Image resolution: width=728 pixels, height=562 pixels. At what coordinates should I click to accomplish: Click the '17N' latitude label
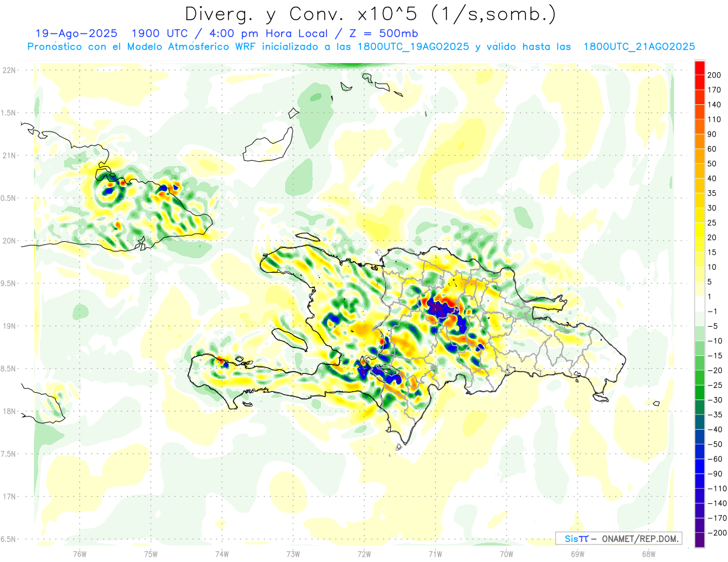click(x=9, y=497)
